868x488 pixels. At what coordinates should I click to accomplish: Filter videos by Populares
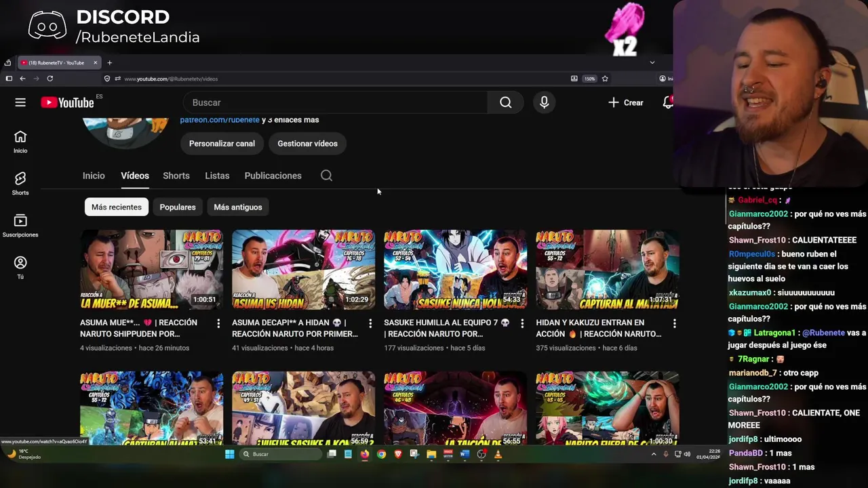(x=178, y=207)
